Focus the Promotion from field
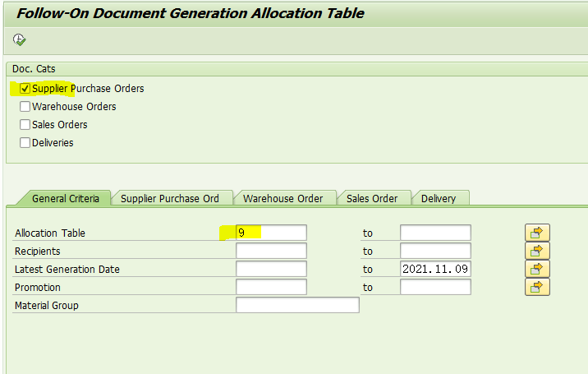 (x=271, y=287)
